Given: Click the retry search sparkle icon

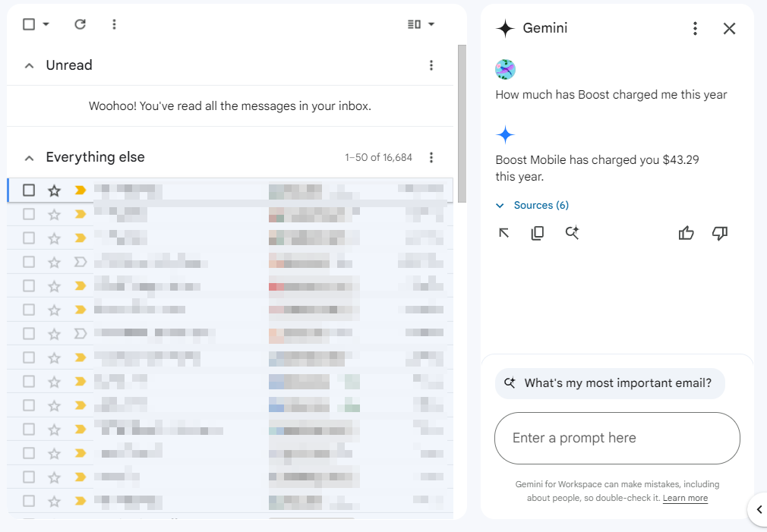Looking at the screenshot, I should click(572, 233).
